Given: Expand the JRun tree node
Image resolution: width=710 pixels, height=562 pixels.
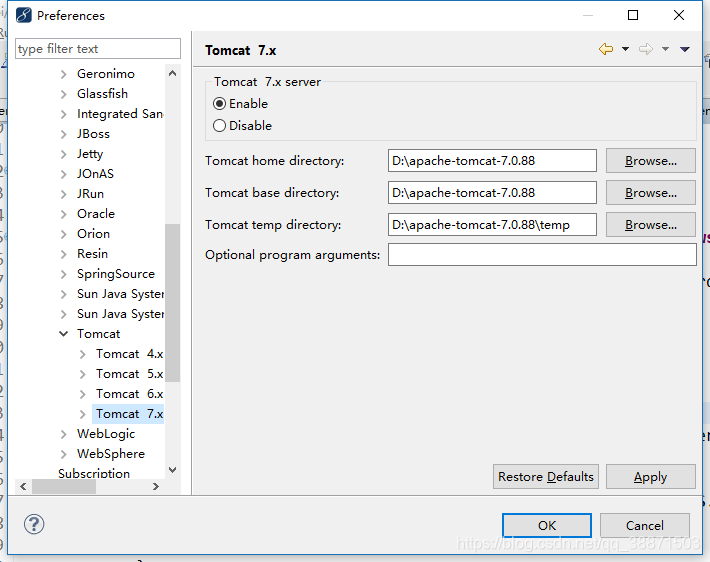Looking at the screenshot, I should coord(64,194).
